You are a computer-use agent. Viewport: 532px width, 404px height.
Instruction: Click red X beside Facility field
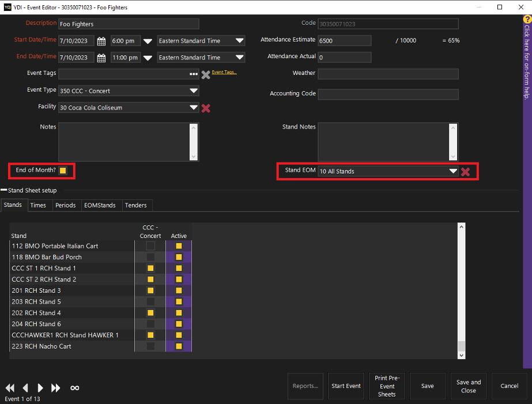click(205, 108)
